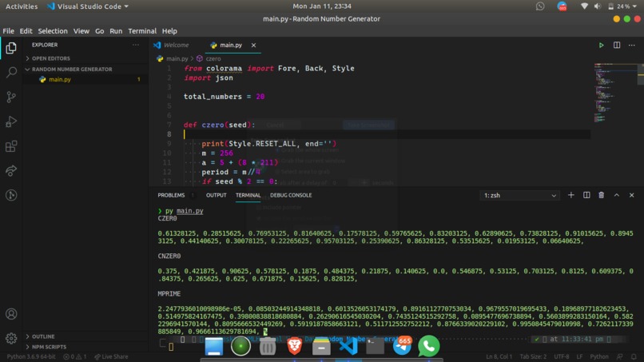Open the File menu
Viewport: 644px width, 362px height.
8,31
